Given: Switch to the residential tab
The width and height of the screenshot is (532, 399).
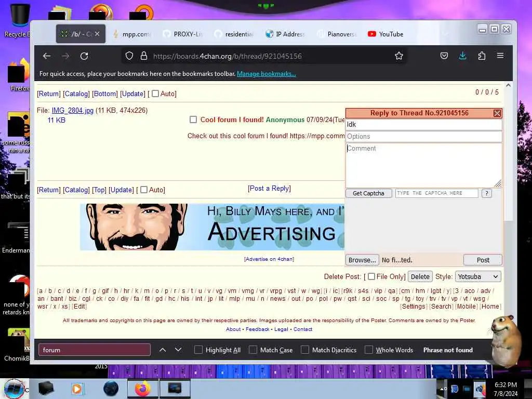Looking at the screenshot, I should coord(235,34).
